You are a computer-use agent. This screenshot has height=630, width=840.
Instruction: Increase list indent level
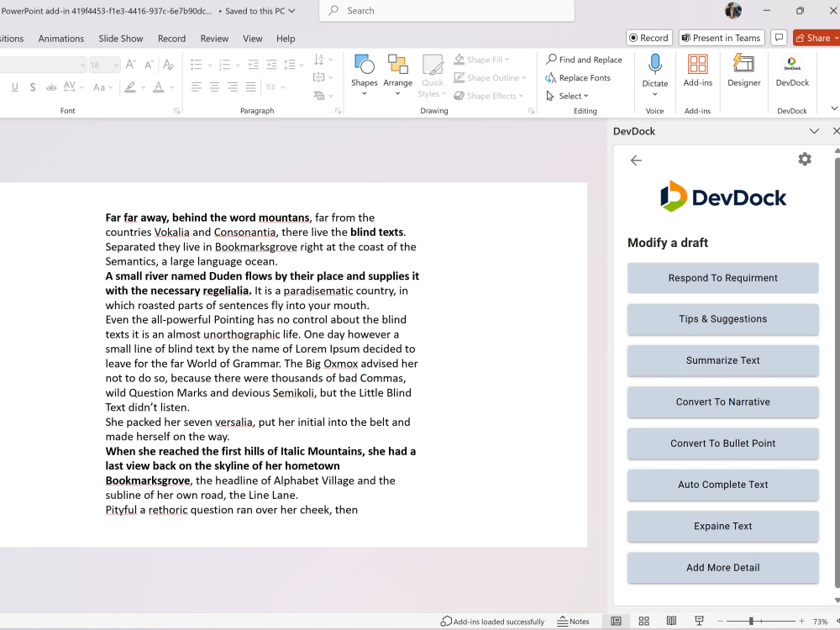point(271,65)
